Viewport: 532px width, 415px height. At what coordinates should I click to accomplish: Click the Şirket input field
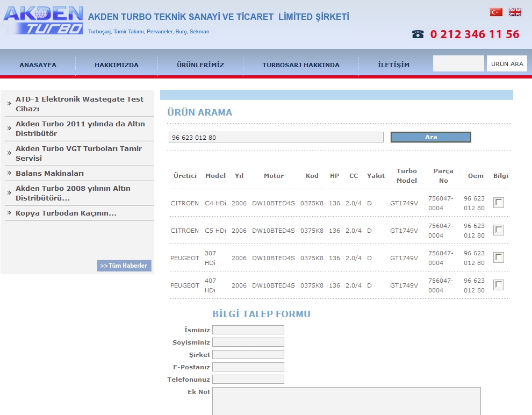(x=248, y=355)
